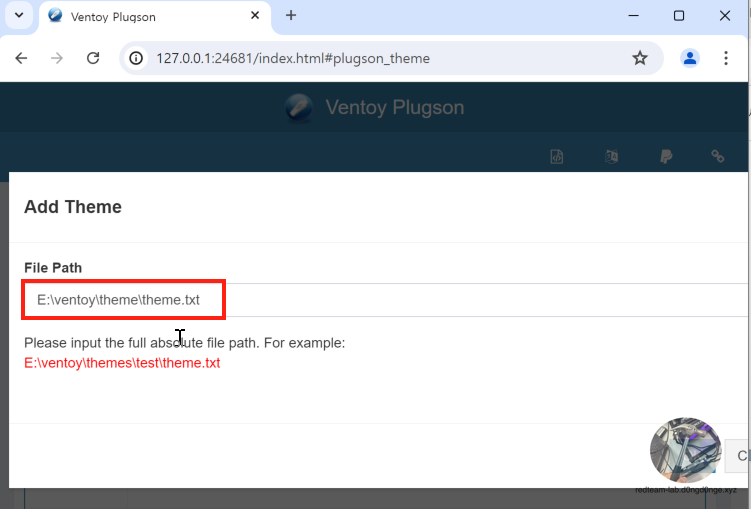Open the Chrome three-dot menu
Image resolution: width=751 pixels, height=509 pixels.
click(x=726, y=58)
